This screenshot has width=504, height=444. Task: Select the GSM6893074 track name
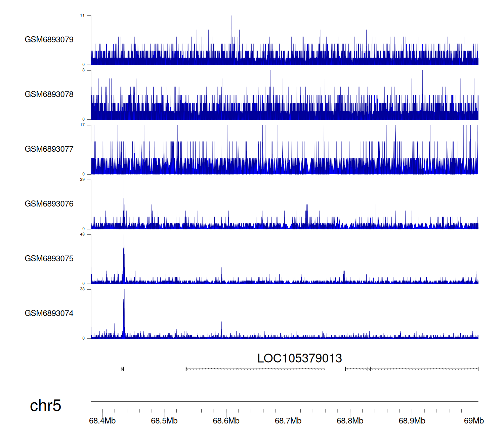49,313
